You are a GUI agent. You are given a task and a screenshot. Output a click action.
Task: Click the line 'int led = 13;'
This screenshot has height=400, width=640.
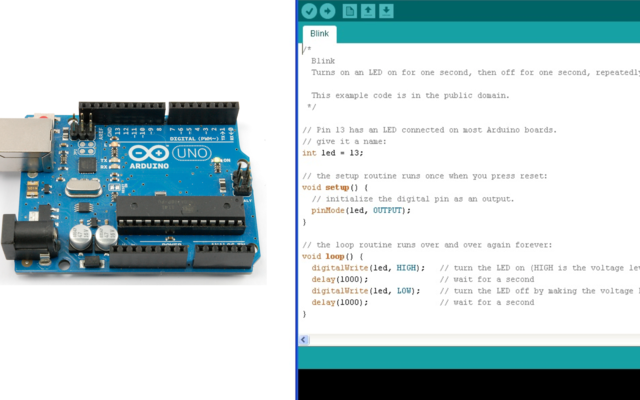pos(332,153)
